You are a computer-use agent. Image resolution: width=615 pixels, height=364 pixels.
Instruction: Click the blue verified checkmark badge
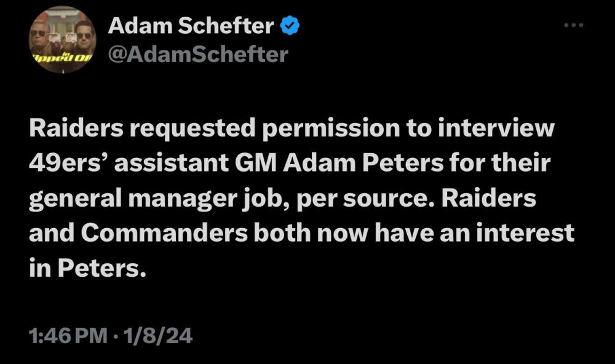(x=290, y=26)
